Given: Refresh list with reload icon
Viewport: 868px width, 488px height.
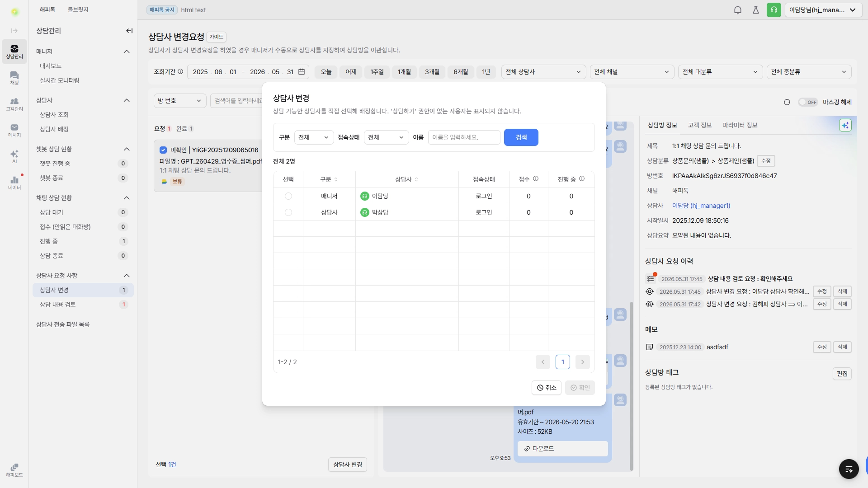Looking at the screenshot, I should pos(787,102).
